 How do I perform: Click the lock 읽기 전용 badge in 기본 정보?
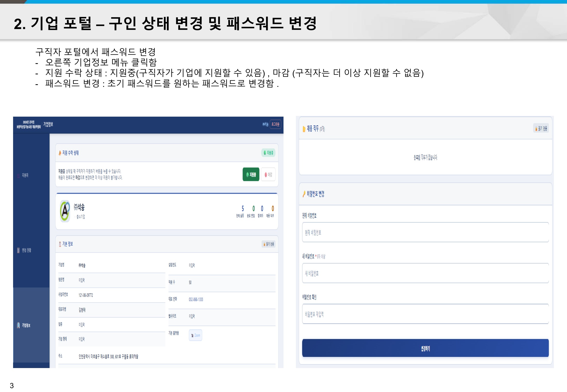(268, 244)
